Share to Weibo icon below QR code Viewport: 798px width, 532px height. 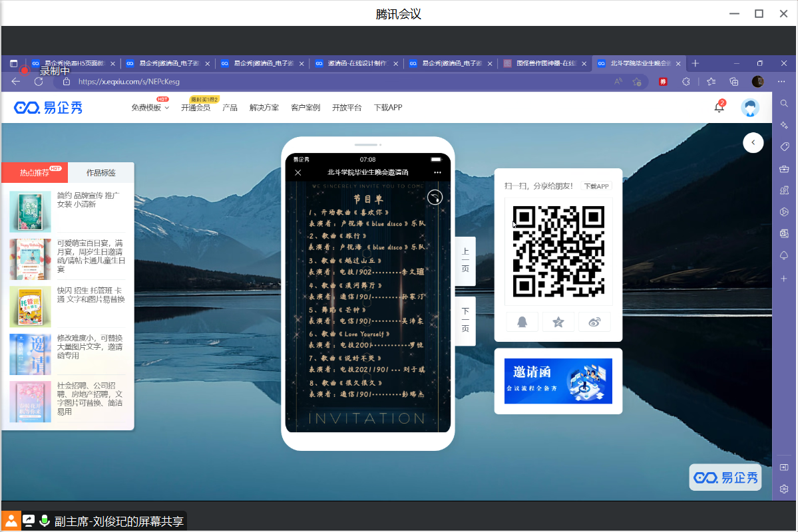(594, 322)
